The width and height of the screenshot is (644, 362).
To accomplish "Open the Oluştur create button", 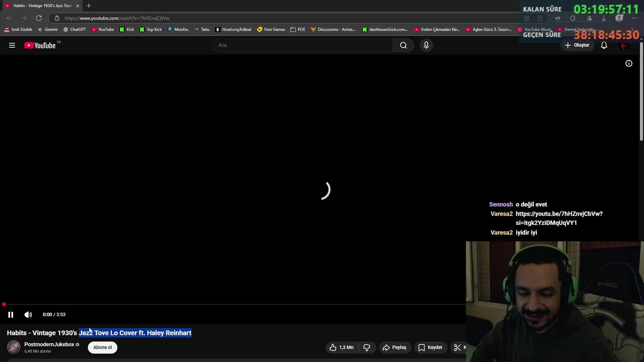I will point(577,45).
